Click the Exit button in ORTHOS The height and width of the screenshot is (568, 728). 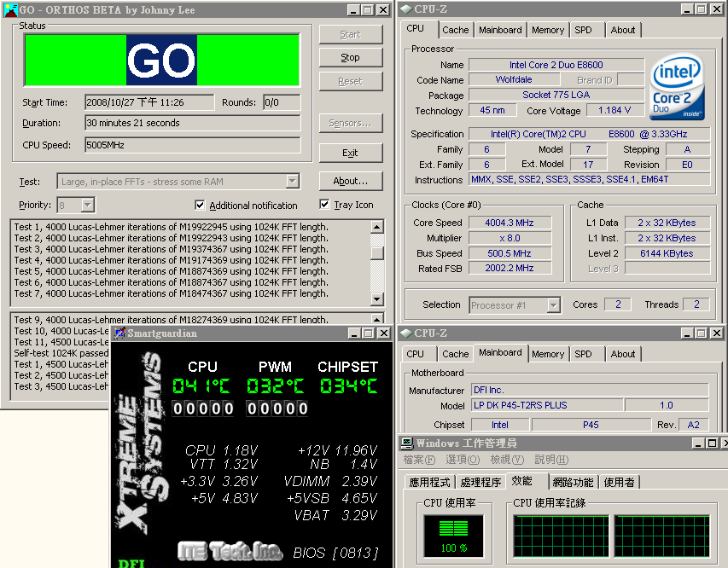click(x=351, y=153)
